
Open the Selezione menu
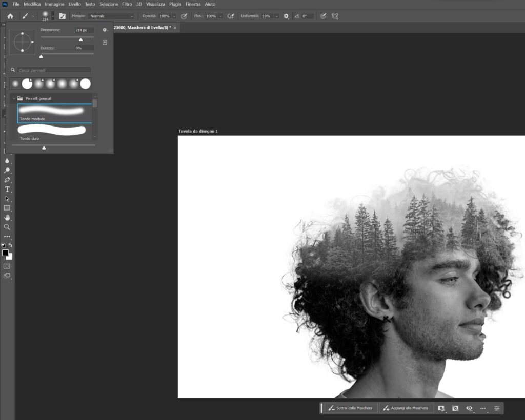point(109,4)
